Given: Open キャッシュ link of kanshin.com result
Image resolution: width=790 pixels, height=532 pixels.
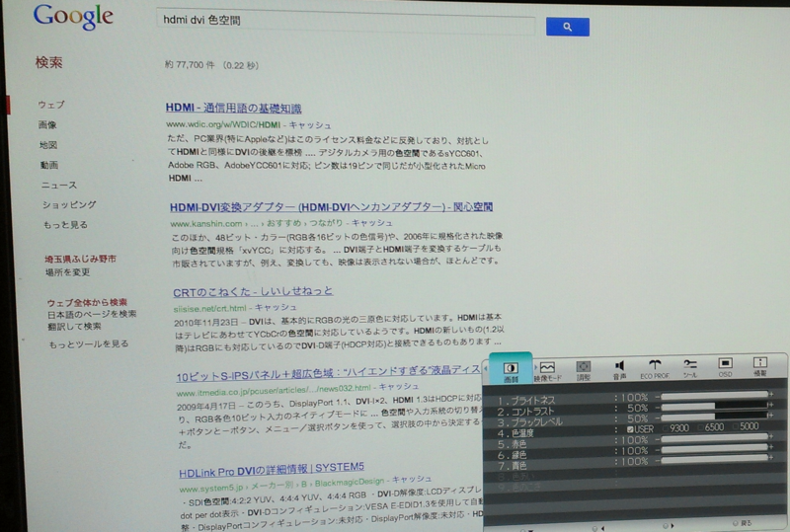Looking at the screenshot, I should click(372, 223).
